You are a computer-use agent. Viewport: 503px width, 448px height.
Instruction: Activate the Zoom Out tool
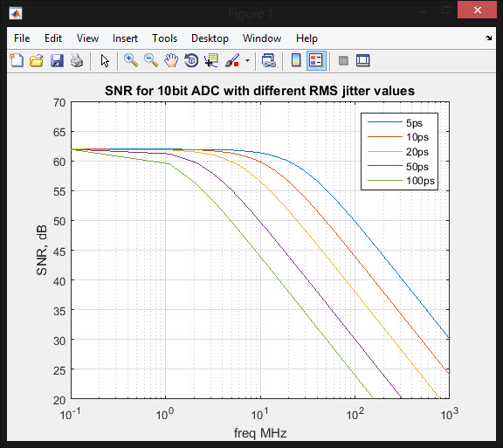coord(151,60)
